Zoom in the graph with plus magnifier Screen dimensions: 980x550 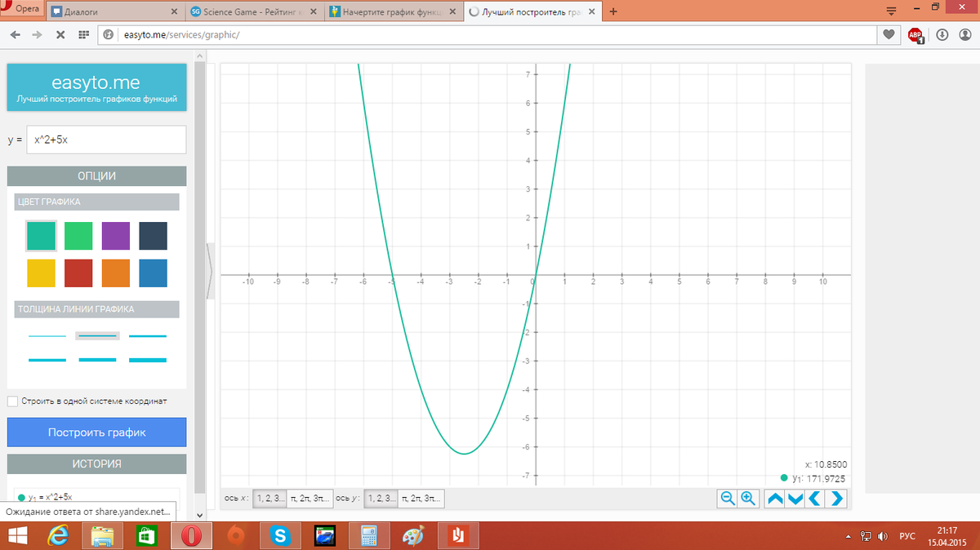748,498
